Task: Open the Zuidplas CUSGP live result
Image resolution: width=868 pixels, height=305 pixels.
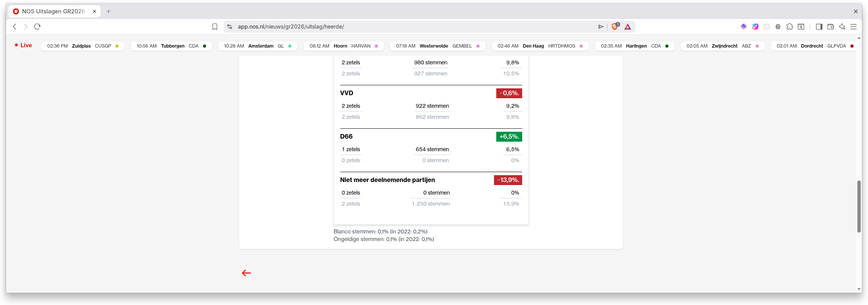Action: click(x=83, y=46)
